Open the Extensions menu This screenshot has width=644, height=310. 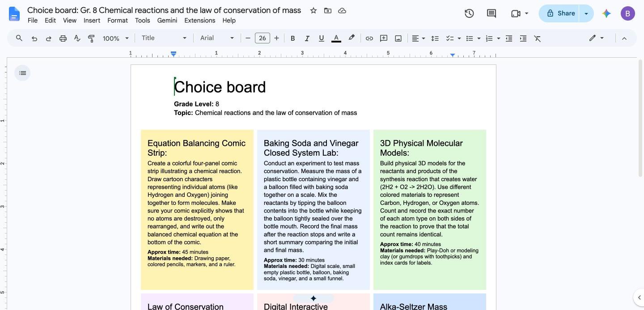(x=200, y=21)
